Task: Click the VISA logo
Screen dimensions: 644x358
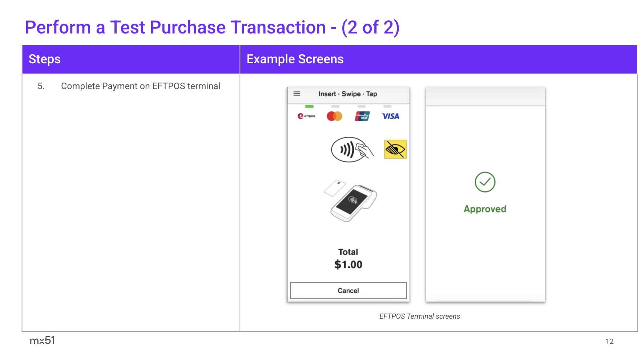Action: point(390,116)
